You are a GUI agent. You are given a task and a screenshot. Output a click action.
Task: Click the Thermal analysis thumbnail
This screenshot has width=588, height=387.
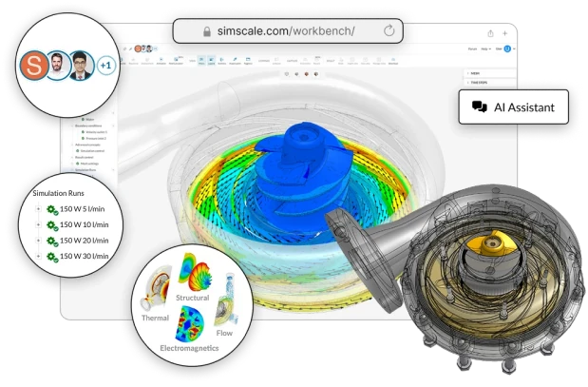156,288
